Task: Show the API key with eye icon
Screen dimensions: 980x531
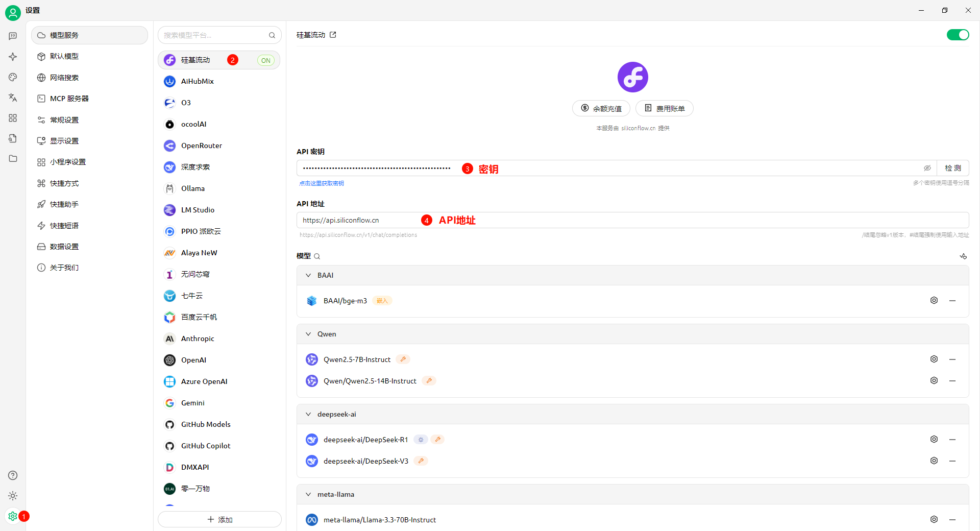Action: [927, 168]
